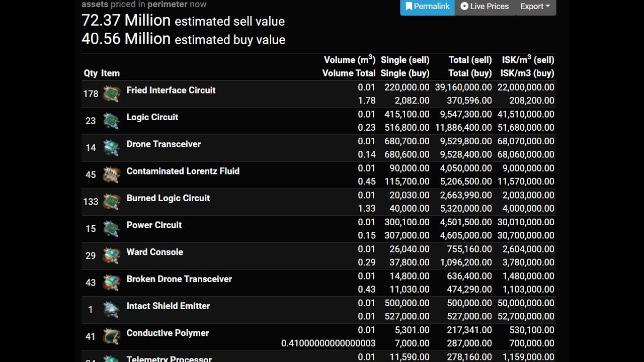Click the Conductive Polymer item icon
Viewport: 644px width, 362px height.
111,336
